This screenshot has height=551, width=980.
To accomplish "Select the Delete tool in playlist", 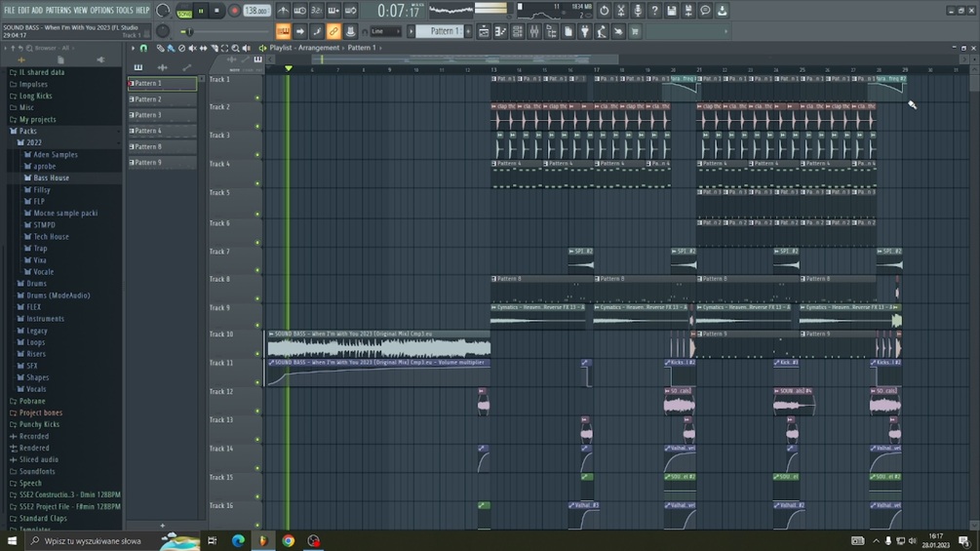I will coord(181,48).
